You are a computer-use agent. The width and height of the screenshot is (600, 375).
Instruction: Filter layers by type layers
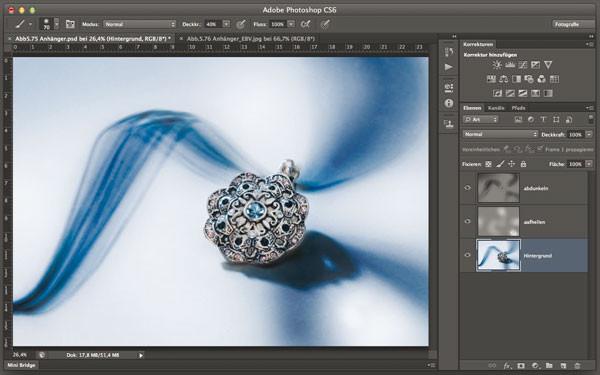tap(543, 120)
